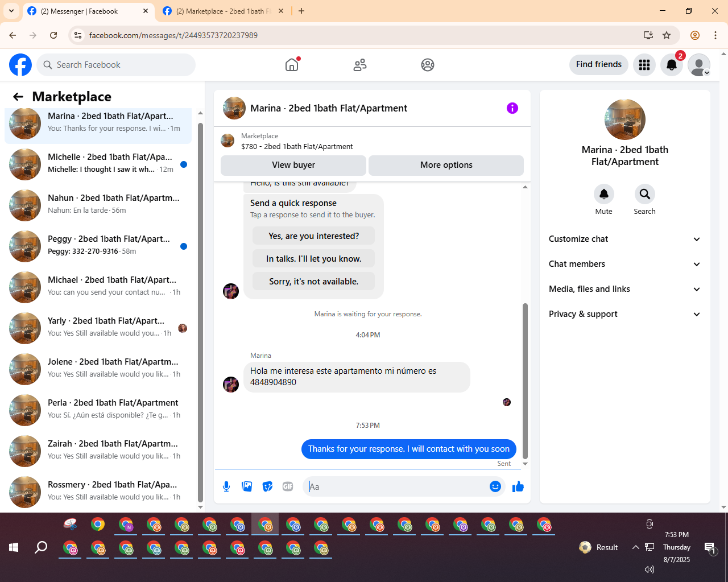
Task: Open Michael's conversation
Action: click(98, 287)
